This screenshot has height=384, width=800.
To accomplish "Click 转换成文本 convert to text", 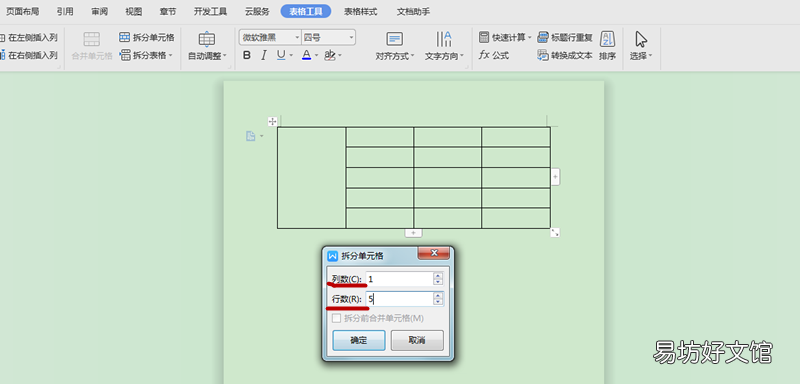I will (565, 55).
